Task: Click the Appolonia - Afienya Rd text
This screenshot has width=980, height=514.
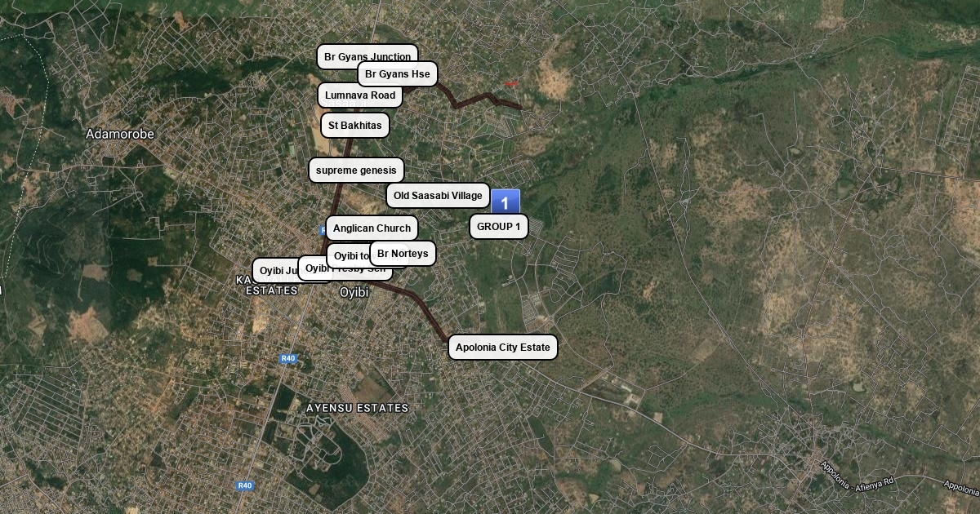Action: (x=858, y=476)
